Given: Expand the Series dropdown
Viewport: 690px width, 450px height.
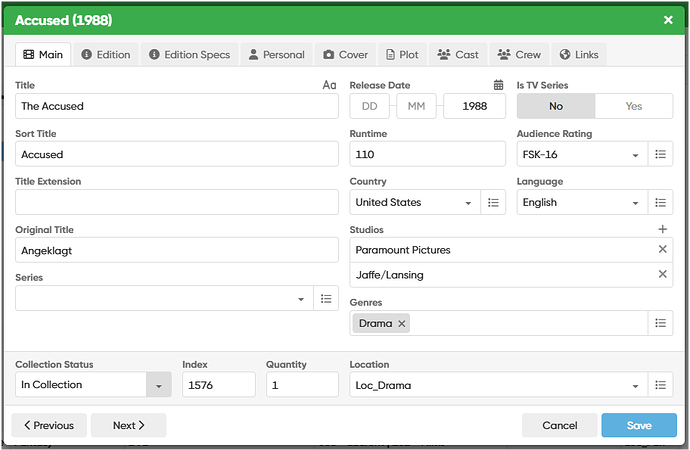Looking at the screenshot, I should point(301,299).
